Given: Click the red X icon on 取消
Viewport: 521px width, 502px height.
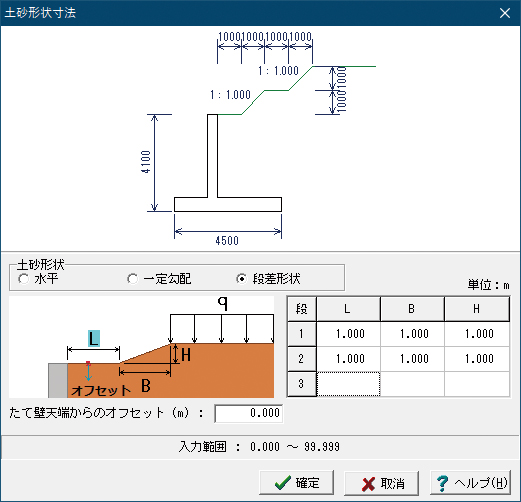Looking at the screenshot, I should [x=368, y=484].
